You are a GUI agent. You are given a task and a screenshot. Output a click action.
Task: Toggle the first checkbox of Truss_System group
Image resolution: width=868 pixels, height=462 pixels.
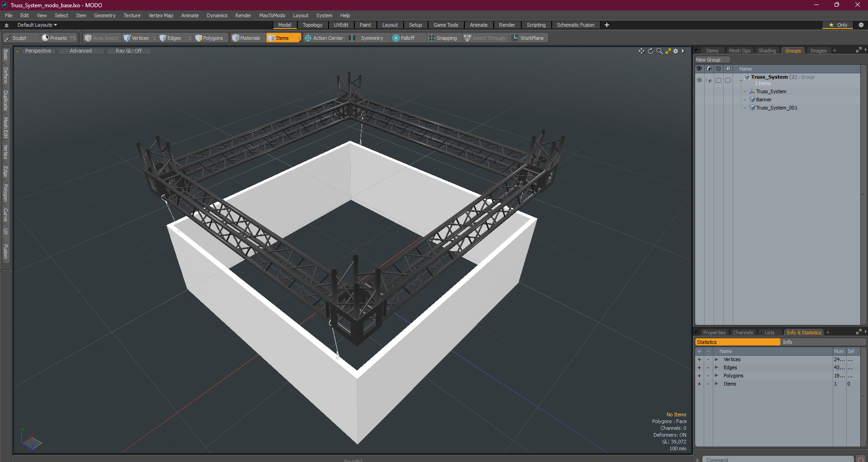tap(718, 80)
